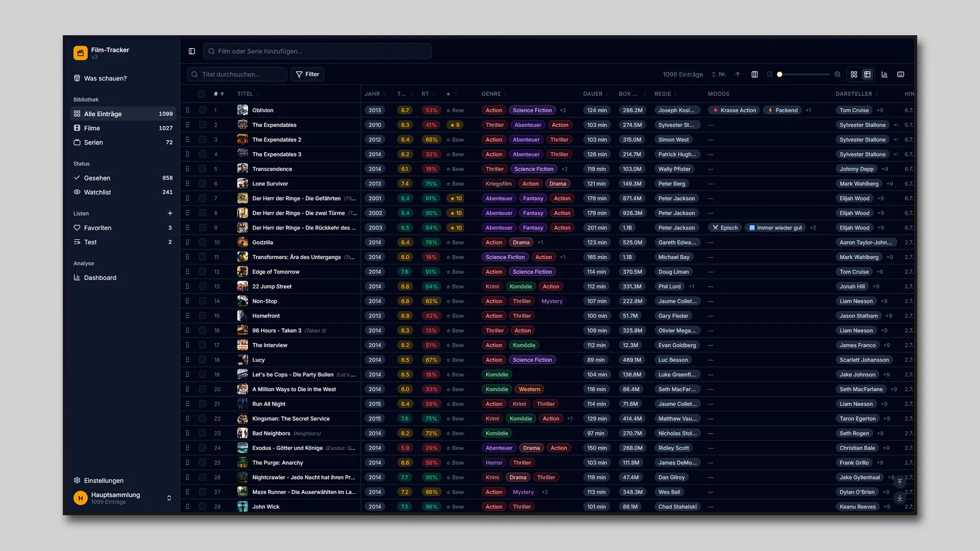The image size is (980, 551).
Task: Add a new list with plus icon
Action: pos(170,213)
